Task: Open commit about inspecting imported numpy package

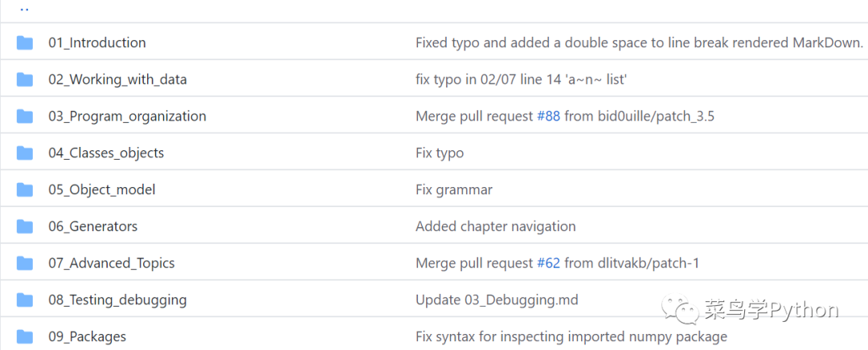Action: click(x=571, y=336)
